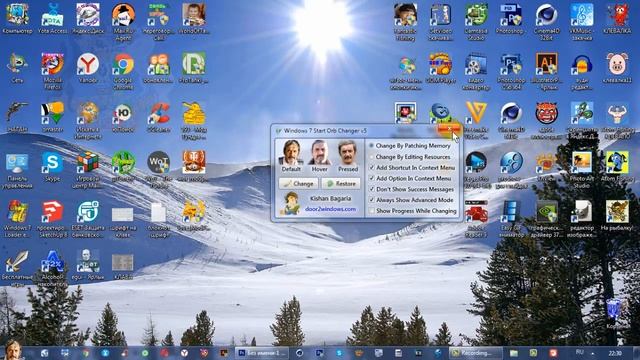Open the Компьютер desktop icon

pos(17,18)
